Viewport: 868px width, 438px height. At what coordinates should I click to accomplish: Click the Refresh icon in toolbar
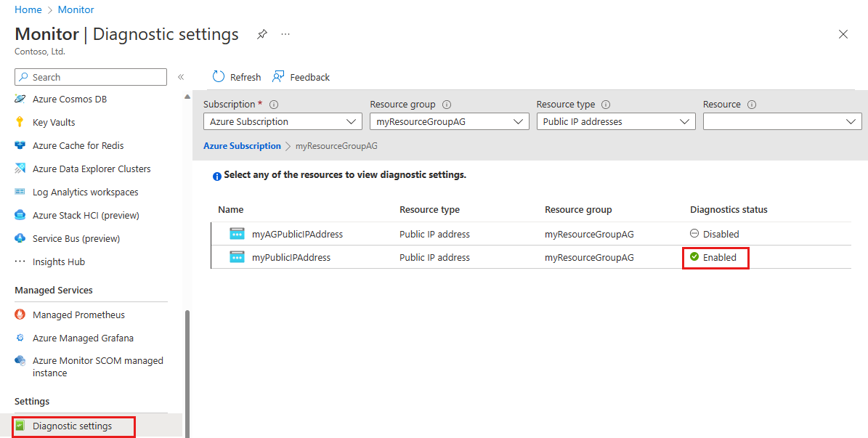[x=219, y=77]
